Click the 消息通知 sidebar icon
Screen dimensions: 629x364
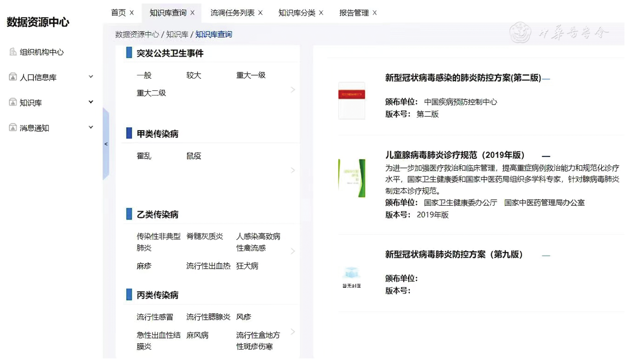coord(13,128)
